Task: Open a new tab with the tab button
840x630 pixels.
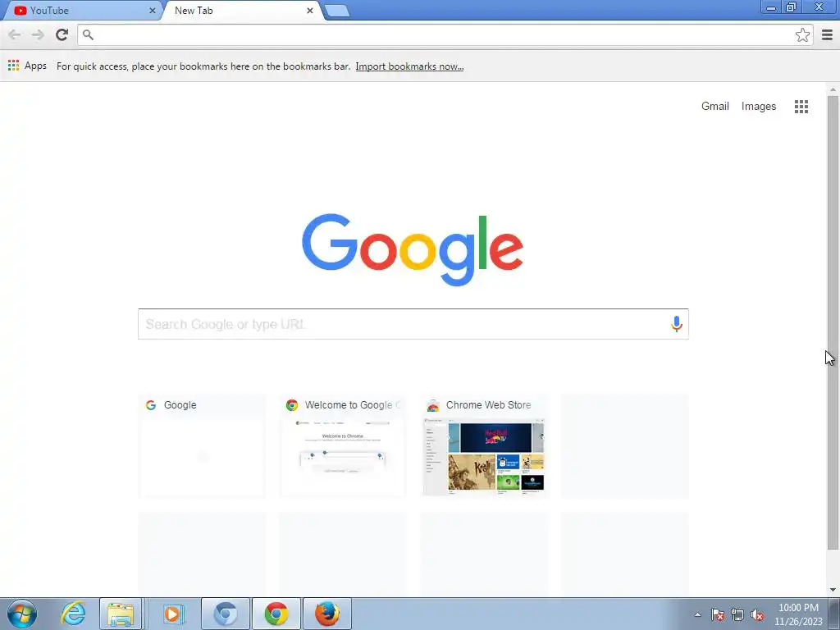Action: [x=337, y=11]
